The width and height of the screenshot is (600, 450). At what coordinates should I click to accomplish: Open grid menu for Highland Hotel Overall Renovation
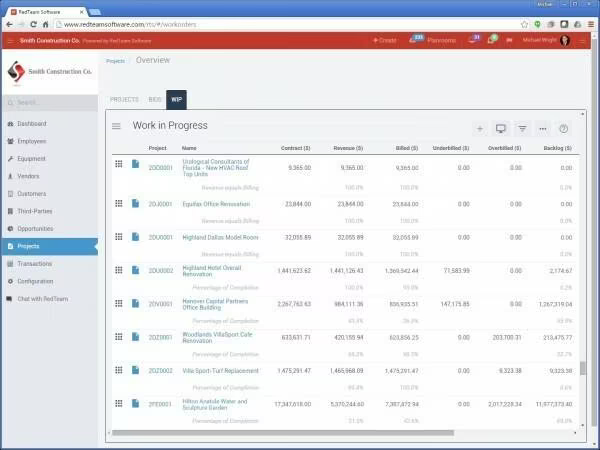119,270
